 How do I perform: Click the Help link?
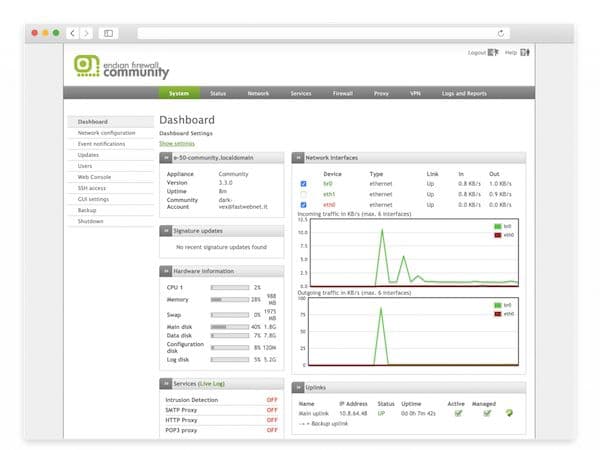511,52
